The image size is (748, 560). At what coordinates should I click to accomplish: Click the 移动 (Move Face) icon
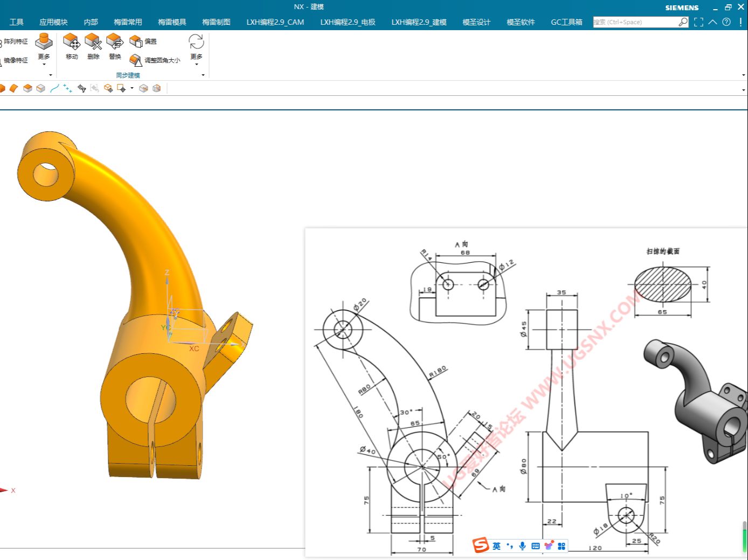(x=71, y=42)
